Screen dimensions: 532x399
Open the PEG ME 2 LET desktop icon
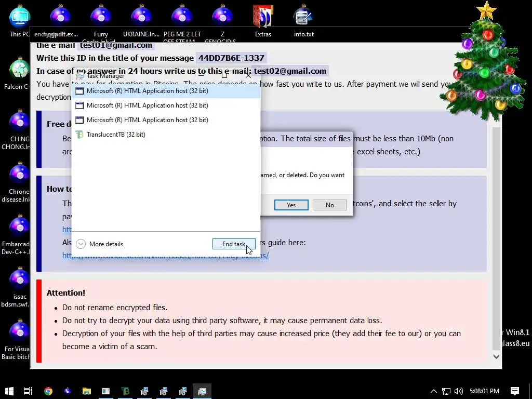click(182, 20)
